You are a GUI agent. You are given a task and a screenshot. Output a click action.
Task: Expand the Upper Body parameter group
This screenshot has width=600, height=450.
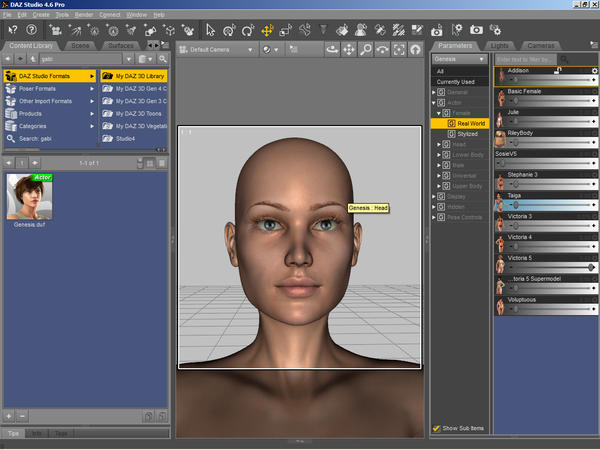tap(439, 186)
